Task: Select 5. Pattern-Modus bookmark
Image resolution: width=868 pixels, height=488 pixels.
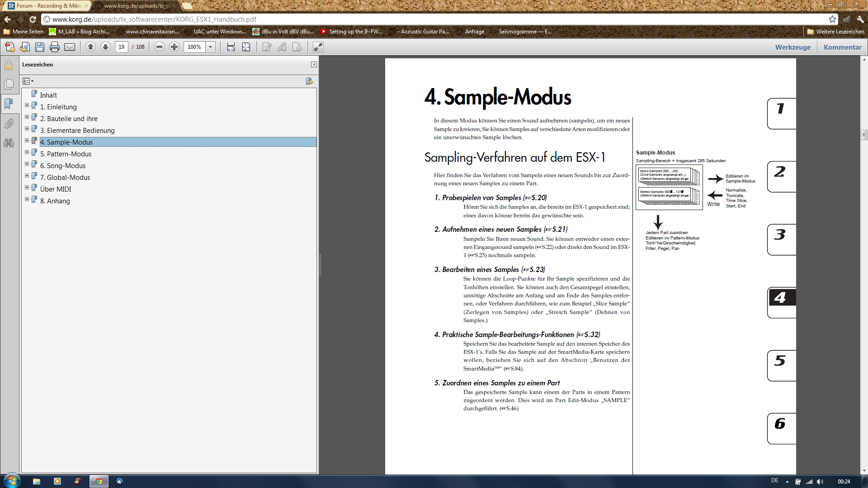Action: [x=66, y=154]
